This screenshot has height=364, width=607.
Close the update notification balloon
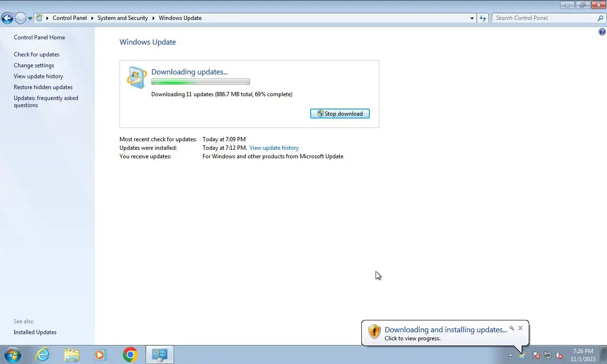click(x=520, y=328)
